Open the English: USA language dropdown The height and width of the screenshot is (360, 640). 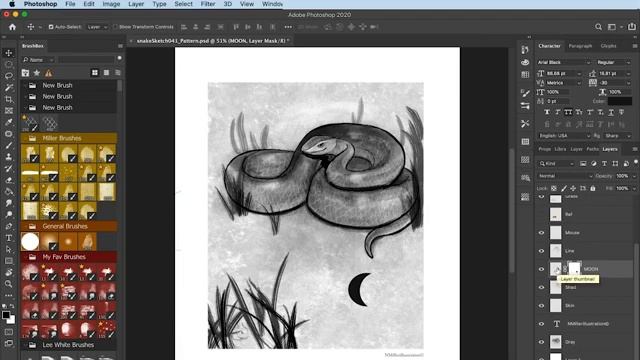coord(564,136)
